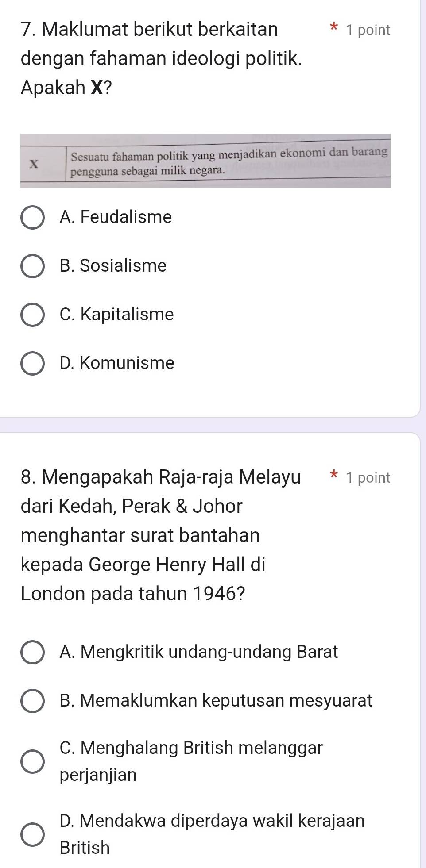Click the 'A. Mengkritik undang-undang Barat' label text

click(198, 652)
